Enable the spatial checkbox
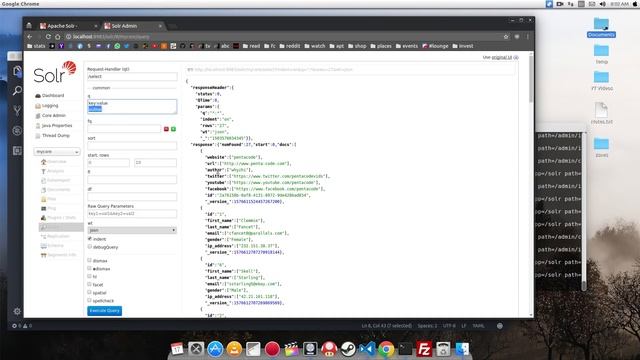 (x=89, y=292)
